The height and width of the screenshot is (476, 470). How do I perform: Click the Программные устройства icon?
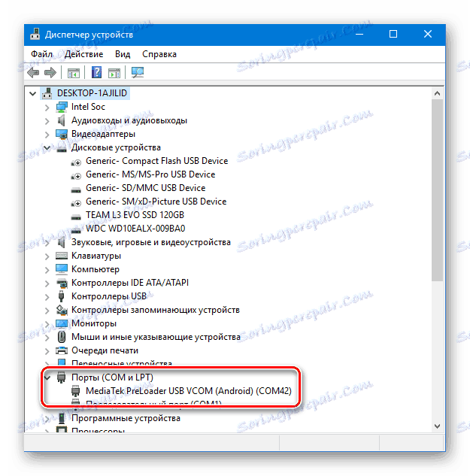point(62,418)
